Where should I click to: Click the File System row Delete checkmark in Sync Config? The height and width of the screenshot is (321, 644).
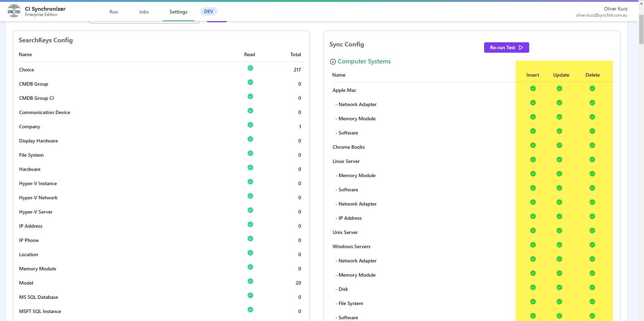pyautogui.click(x=592, y=302)
